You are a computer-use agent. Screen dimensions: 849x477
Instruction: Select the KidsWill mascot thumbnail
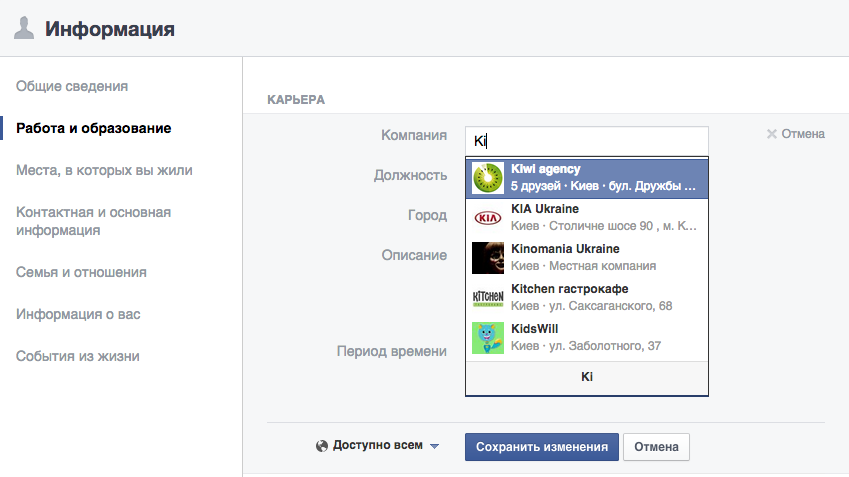pos(488,338)
